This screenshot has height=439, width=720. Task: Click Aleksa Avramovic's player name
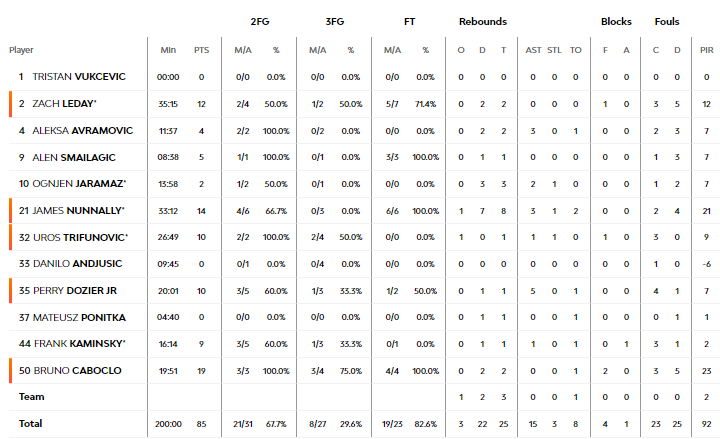pyautogui.click(x=82, y=131)
